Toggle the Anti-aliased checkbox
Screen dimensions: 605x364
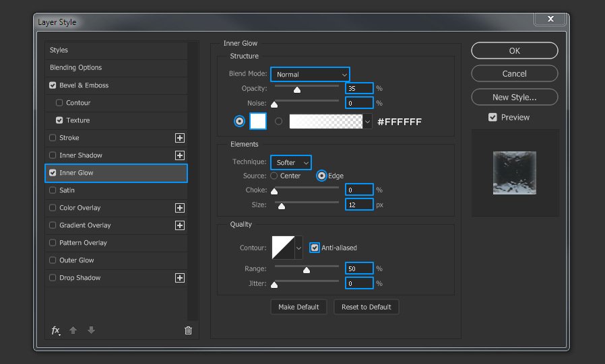click(315, 248)
